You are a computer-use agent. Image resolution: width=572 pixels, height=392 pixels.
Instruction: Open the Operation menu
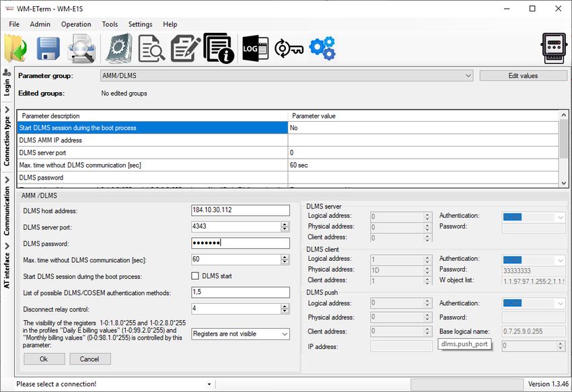76,24
